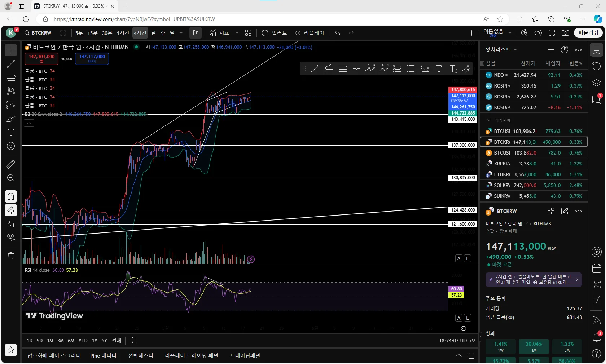
Task: Expand the indicator favorites dropdown arrow
Action: [x=237, y=33]
